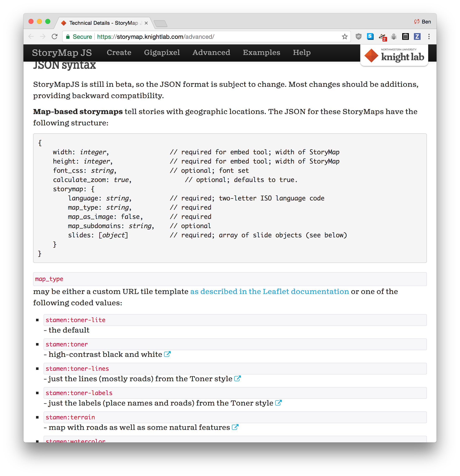Bookmark this page with the star
The height and width of the screenshot is (476, 460).
pyautogui.click(x=344, y=36)
